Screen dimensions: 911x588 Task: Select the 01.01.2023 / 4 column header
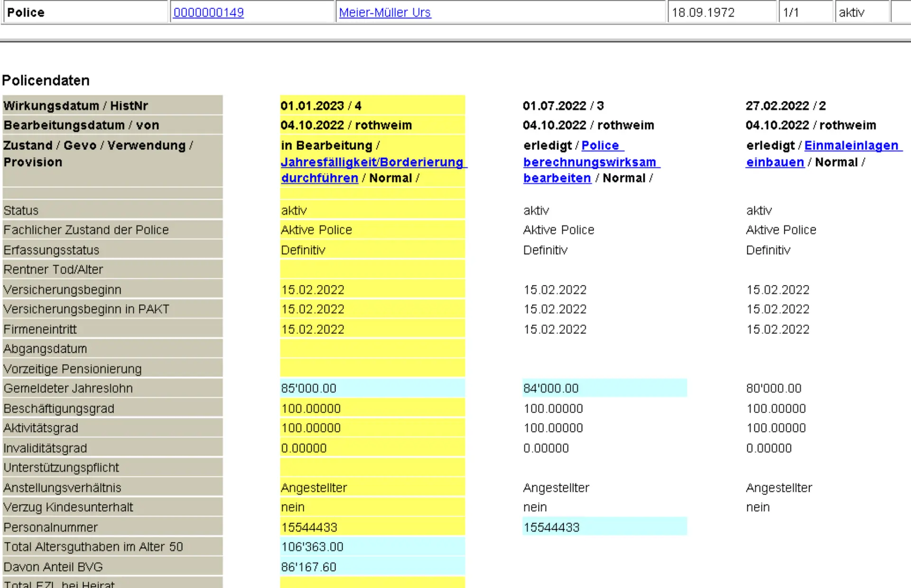coord(321,106)
